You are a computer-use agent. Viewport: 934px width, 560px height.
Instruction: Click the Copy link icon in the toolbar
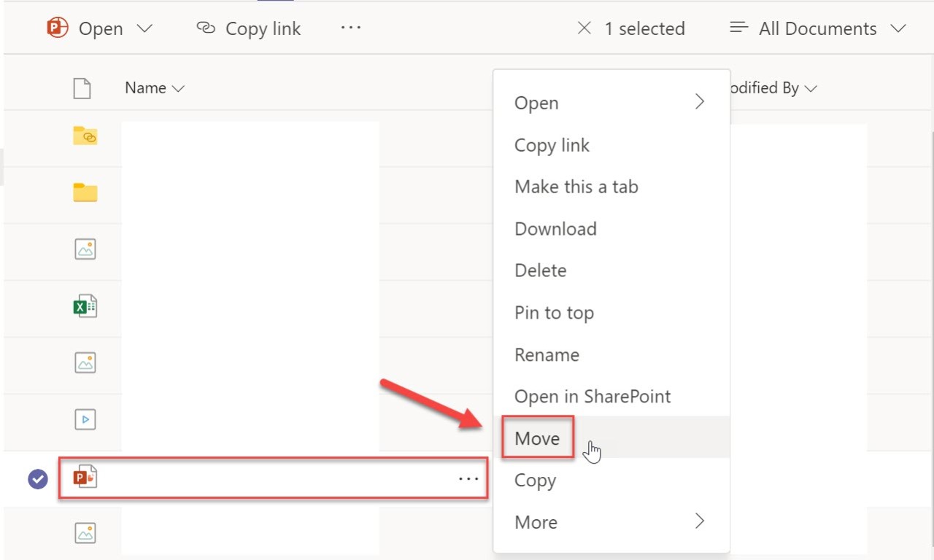(x=205, y=28)
